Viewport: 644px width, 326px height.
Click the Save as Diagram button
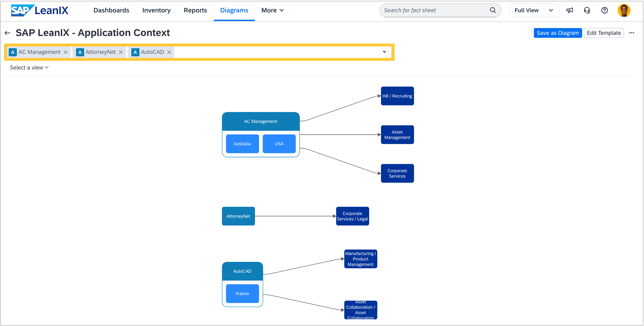click(557, 33)
